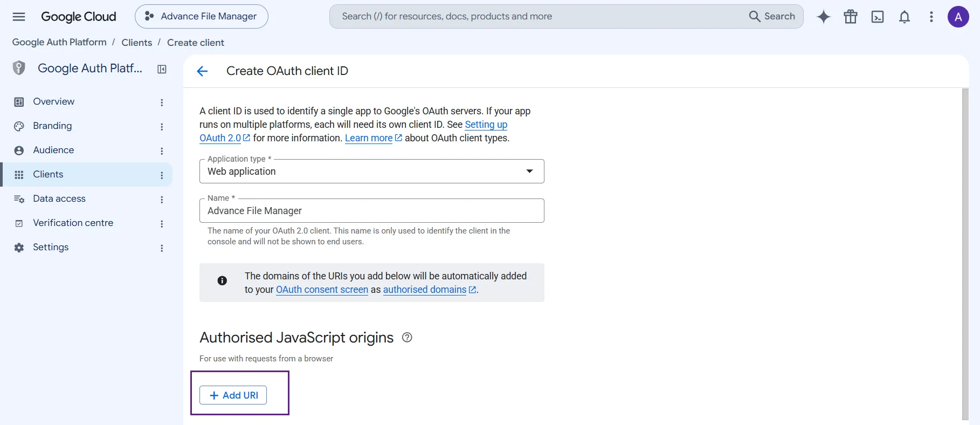Open more options for Verification centre

tap(162, 224)
